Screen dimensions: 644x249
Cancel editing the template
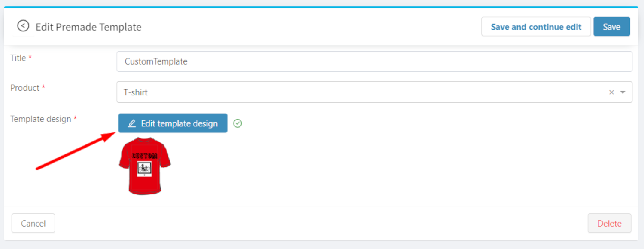tap(33, 223)
